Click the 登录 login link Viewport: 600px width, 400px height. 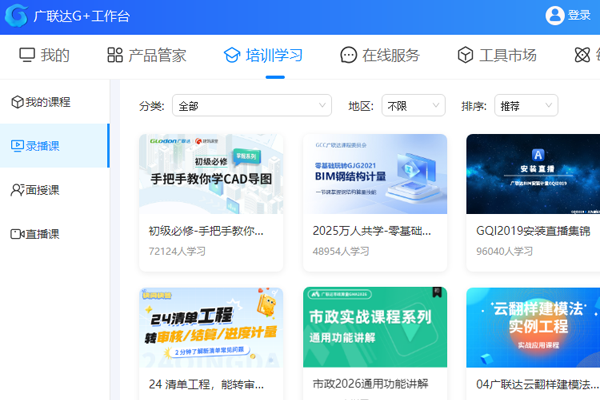coord(579,15)
